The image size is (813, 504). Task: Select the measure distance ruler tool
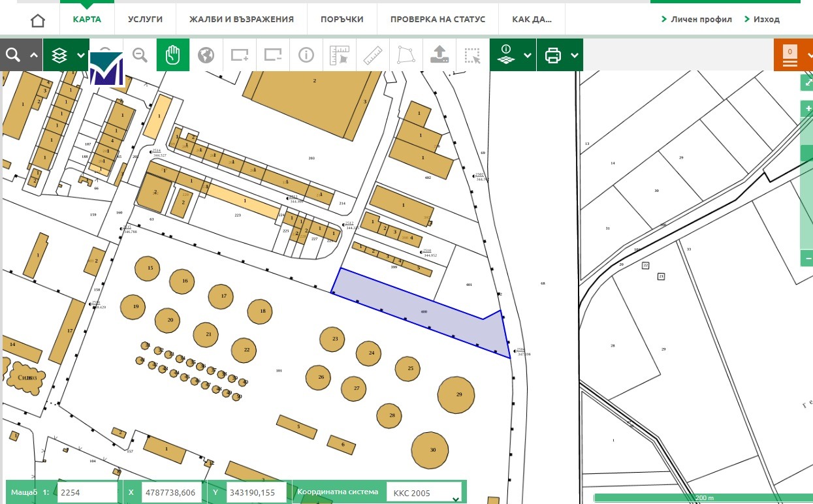pyautogui.click(x=372, y=55)
